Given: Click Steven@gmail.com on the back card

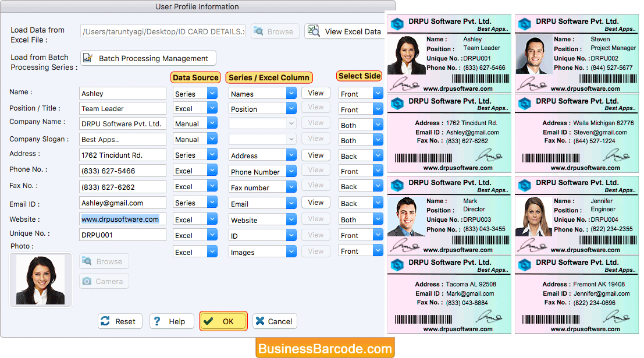Looking at the screenshot, I should click(x=600, y=132).
